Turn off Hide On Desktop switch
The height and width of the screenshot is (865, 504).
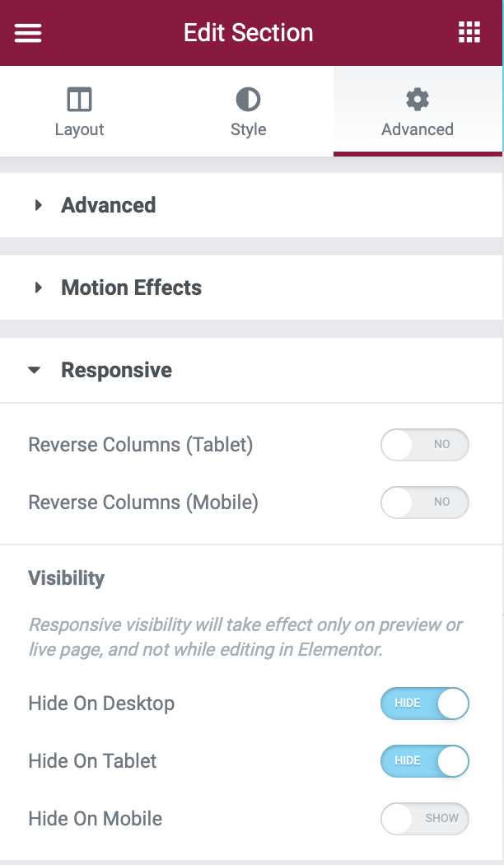click(424, 704)
